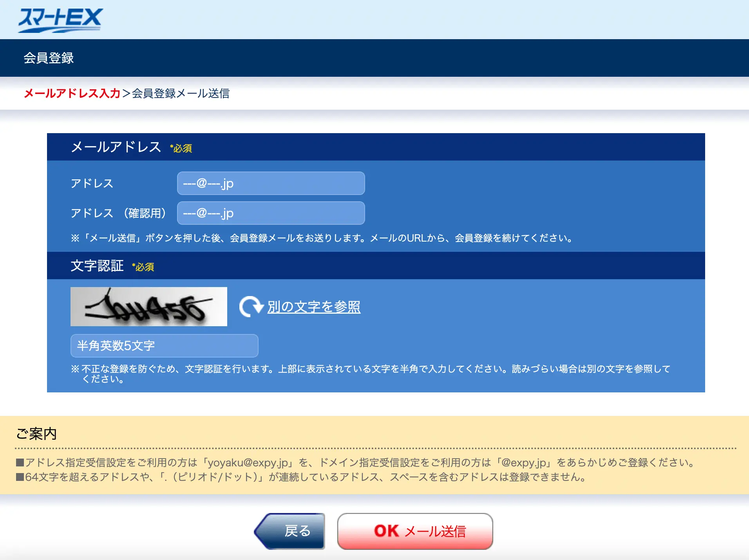Image resolution: width=749 pixels, height=560 pixels.
Task: Click the アドレス（確認用）label
Action: click(x=118, y=213)
